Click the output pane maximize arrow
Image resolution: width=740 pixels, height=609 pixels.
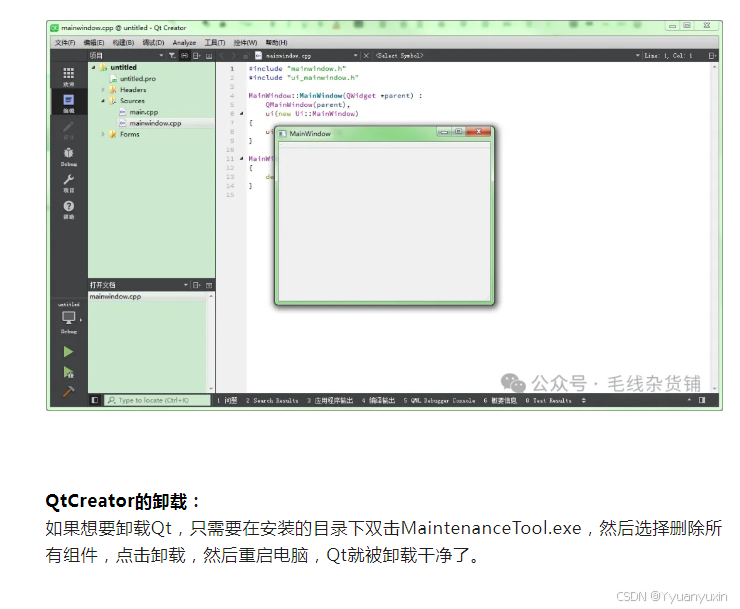[x=689, y=400]
